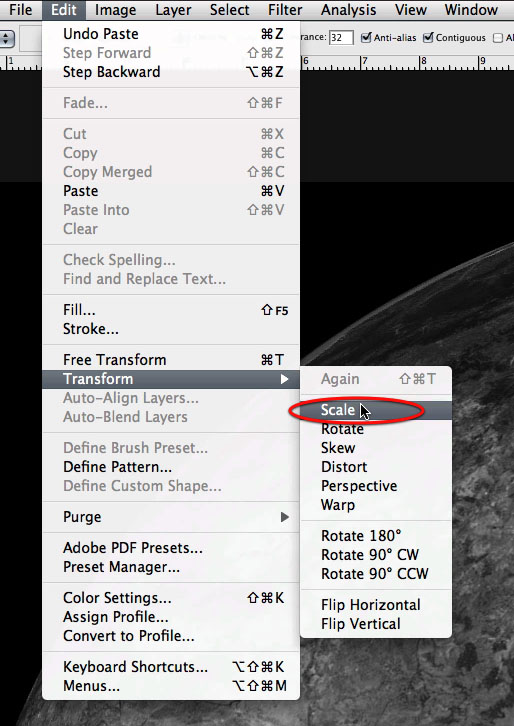Toggle the Anti-alias checkbox

[366, 38]
